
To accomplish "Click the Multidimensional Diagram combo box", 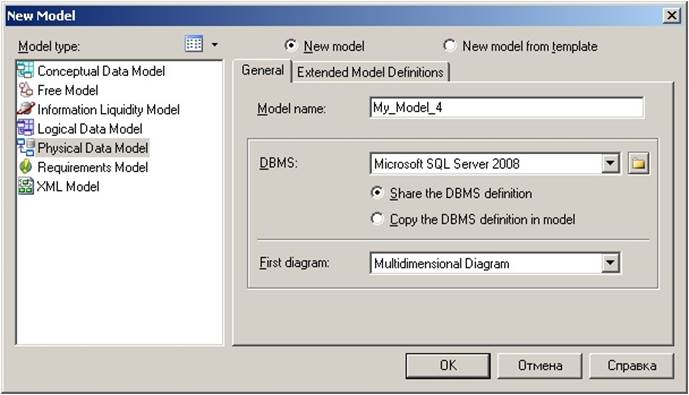I will [495, 263].
